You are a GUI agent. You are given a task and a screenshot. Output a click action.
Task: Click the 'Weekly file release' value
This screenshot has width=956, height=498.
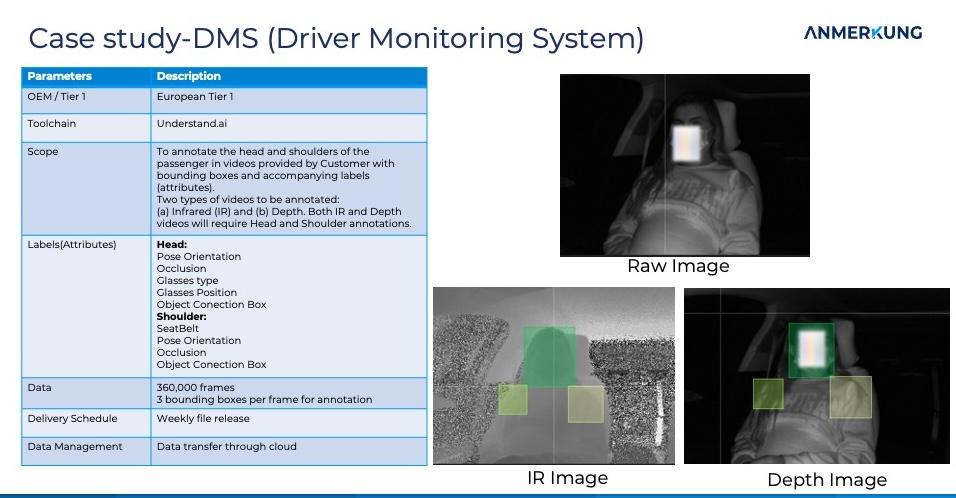202,419
